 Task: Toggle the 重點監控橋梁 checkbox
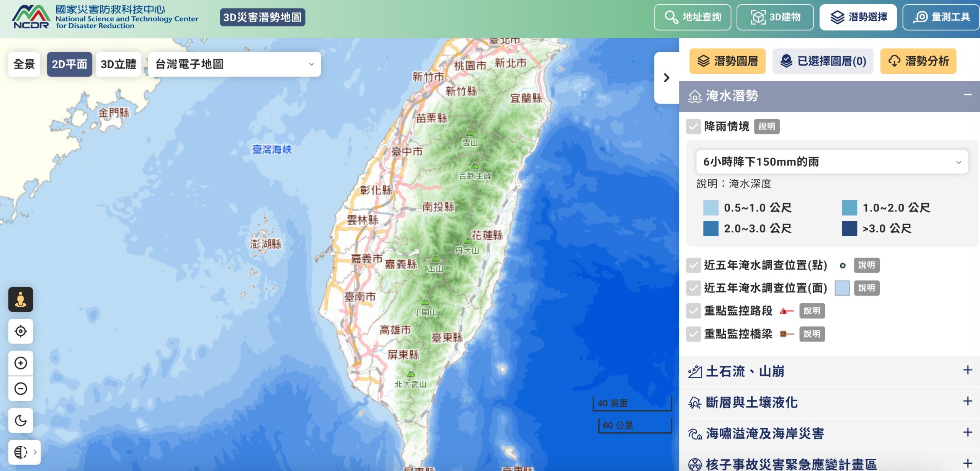point(694,334)
